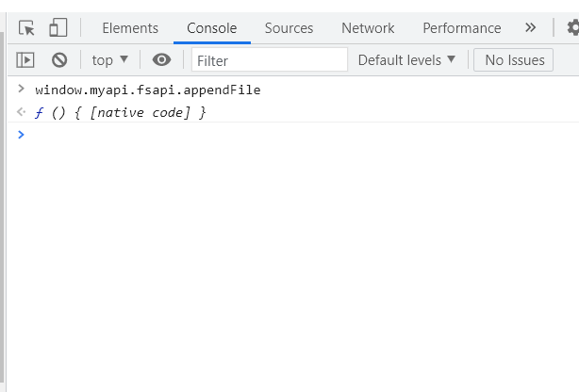The image size is (579, 392).
Task: Open DevTools settings gear
Action: tap(572, 28)
